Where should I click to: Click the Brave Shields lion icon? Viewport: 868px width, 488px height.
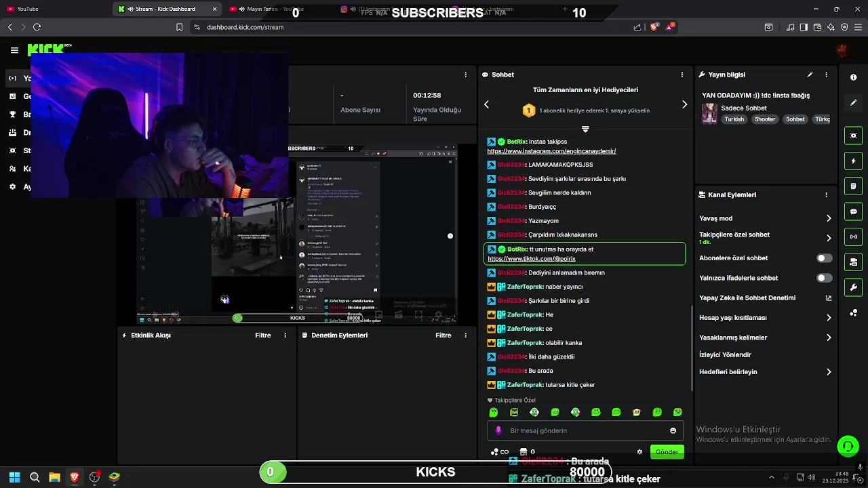click(x=654, y=27)
